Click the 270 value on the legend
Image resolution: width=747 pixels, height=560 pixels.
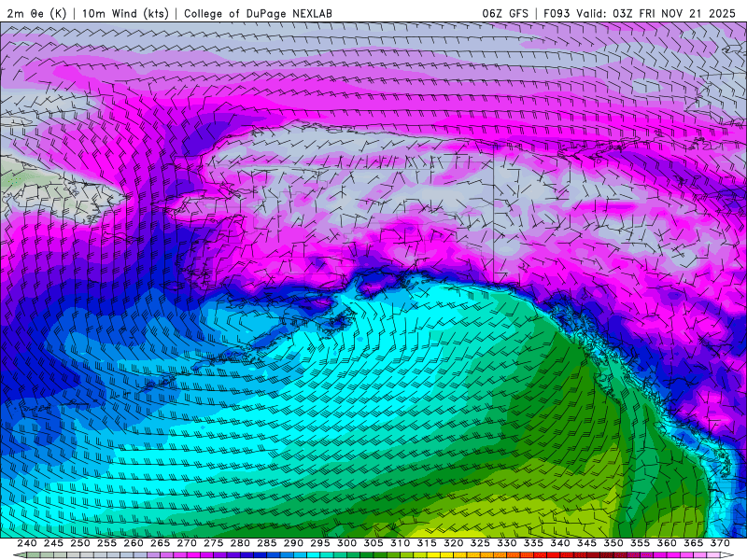pyautogui.click(x=187, y=543)
